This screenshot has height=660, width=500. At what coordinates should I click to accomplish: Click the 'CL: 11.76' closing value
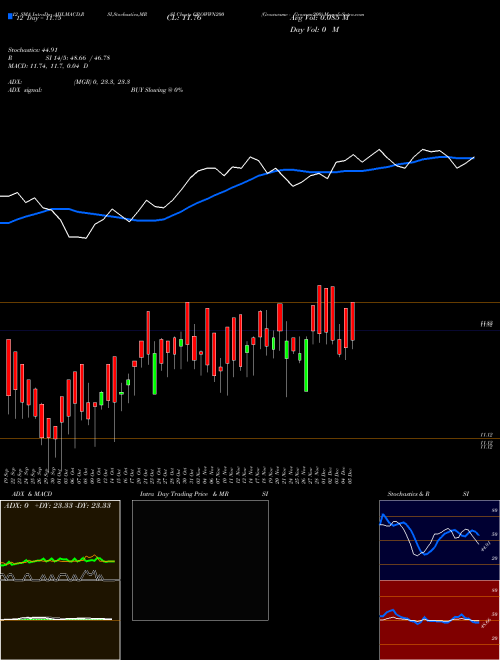tap(184, 19)
